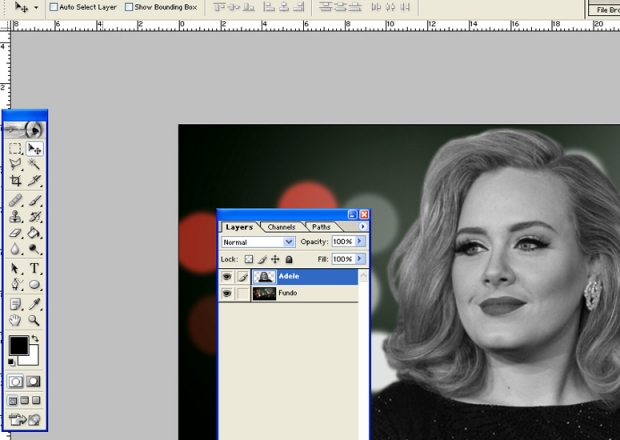The width and height of the screenshot is (620, 440).
Task: Select the Zoom magnifier tool
Action: [35, 320]
